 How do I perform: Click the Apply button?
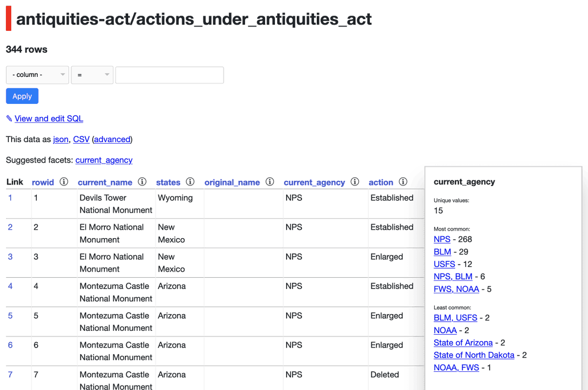(x=22, y=96)
